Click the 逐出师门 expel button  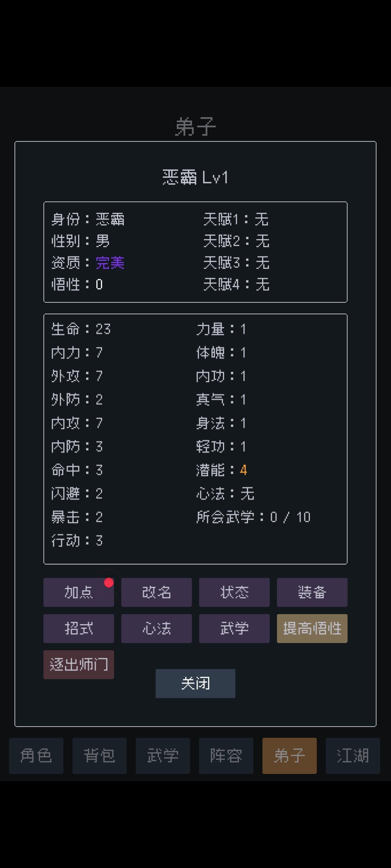(79, 664)
